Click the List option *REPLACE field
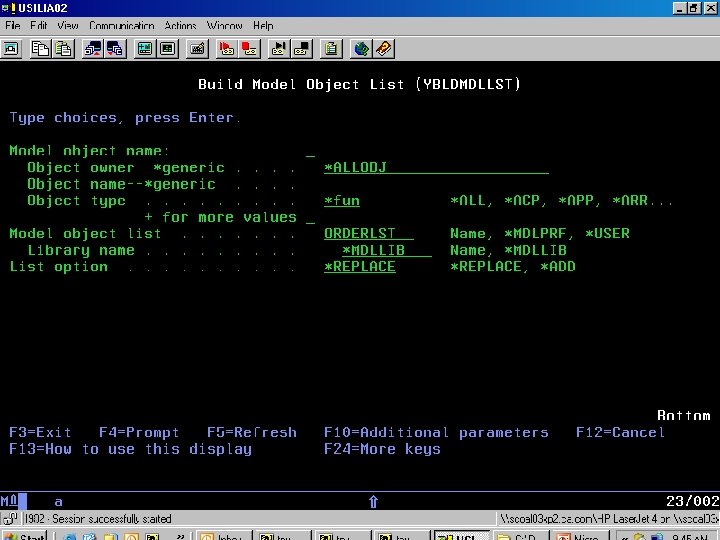Viewport: 720px width, 540px height. 360,267
